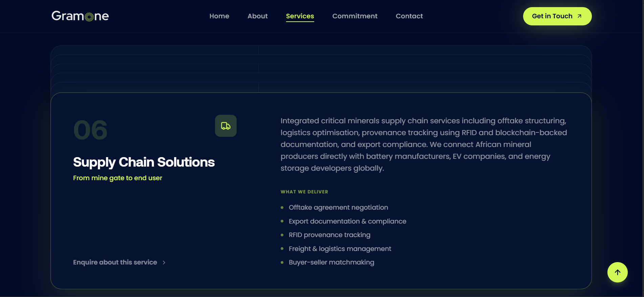644x297 pixels.
Task: Click Freight & logistics management list item
Action: pyautogui.click(x=340, y=249)
